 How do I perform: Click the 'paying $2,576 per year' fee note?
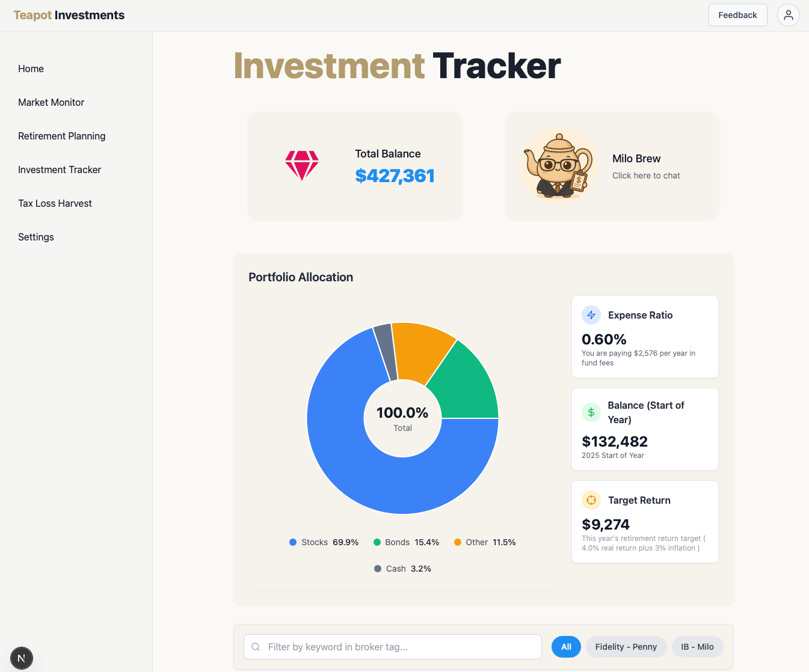[x=638, y=358]
